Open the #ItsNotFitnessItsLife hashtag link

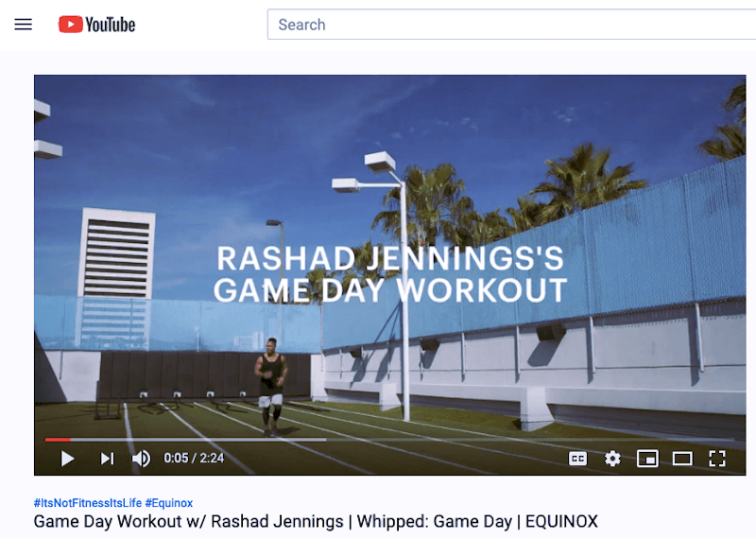point(87,503)
